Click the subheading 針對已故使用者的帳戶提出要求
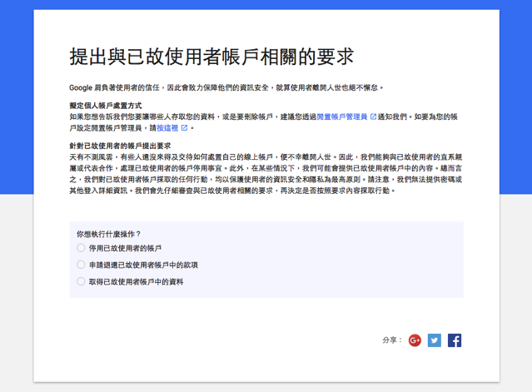 (x=120, y=146)
